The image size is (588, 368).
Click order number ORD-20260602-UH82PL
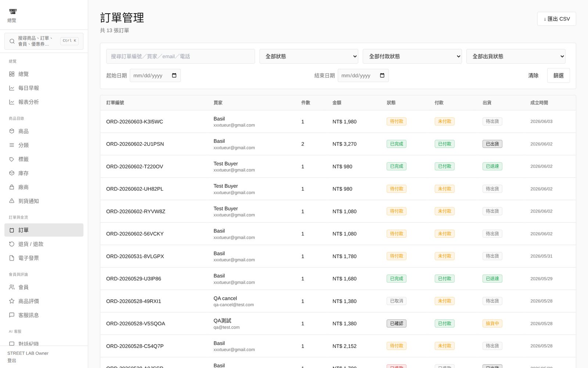click(135, 189)
